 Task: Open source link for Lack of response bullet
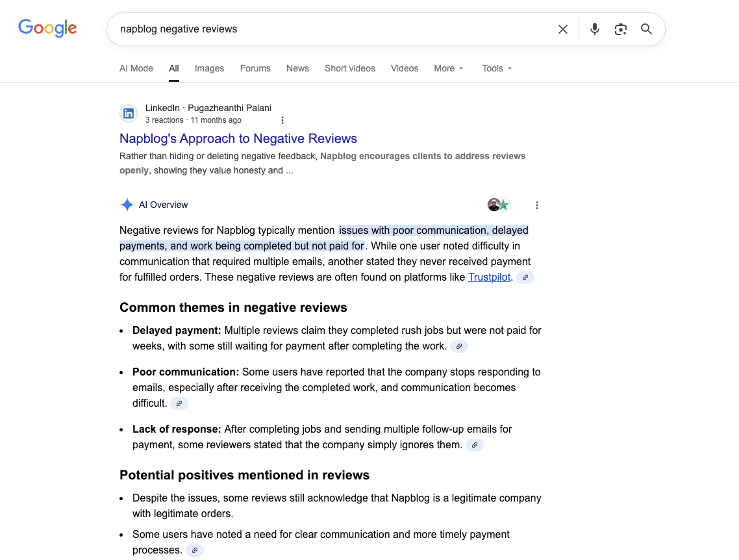475,445
